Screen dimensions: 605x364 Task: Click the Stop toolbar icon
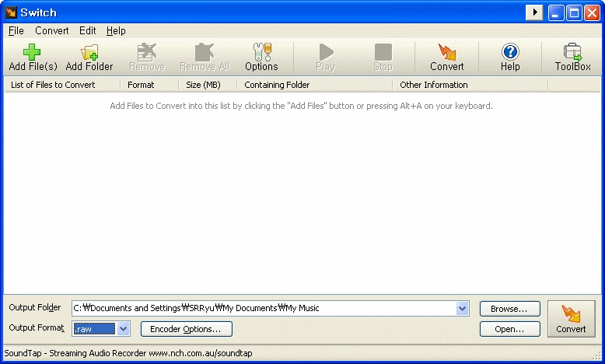pyautogui.click(x=383, y=57)
